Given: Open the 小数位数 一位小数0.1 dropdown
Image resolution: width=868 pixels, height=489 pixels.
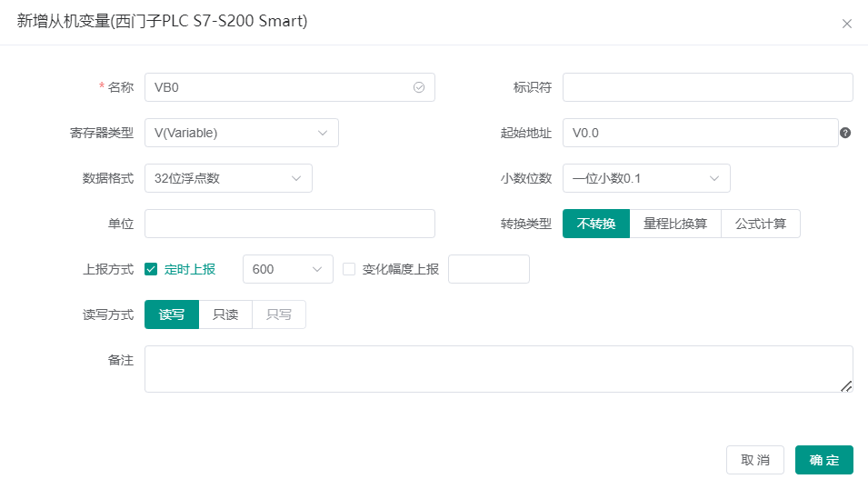Looking at the screenshot, I should (x=646, y=178).
